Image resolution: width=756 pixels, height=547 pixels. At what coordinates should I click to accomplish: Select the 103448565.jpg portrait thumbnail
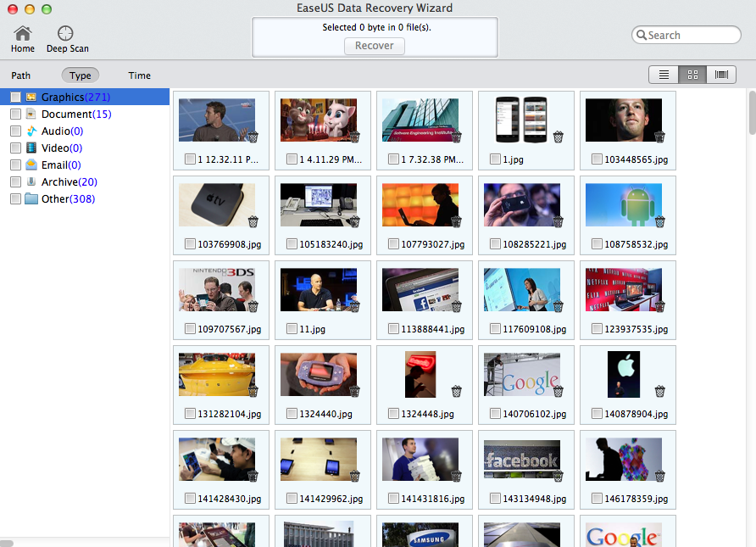point(624,120)
